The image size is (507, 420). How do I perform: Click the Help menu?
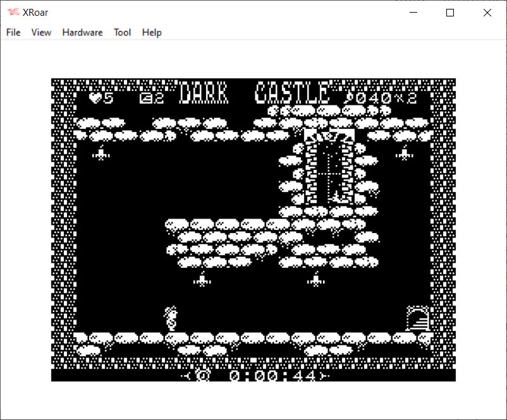[x=152, y=32]
